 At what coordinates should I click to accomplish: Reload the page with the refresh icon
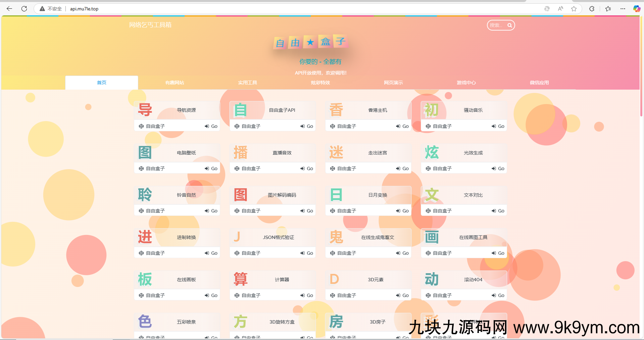(24, 9)
